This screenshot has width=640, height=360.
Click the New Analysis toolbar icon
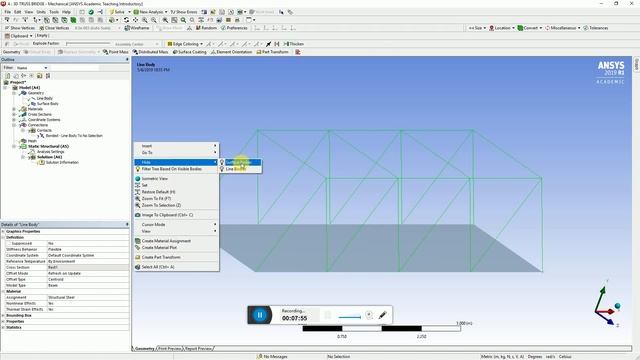pos(136,12)
